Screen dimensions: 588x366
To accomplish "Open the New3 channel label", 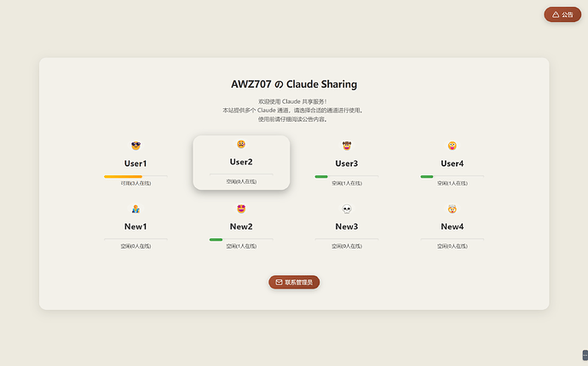I will [x=347, y=226].
